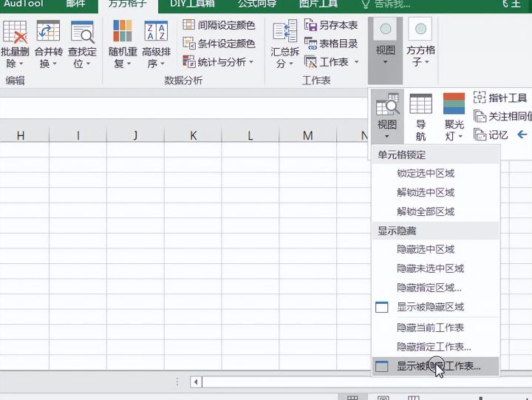Click the horizontal scrollbar left arrow
The image size is (532, 400).
click(196, 382)
